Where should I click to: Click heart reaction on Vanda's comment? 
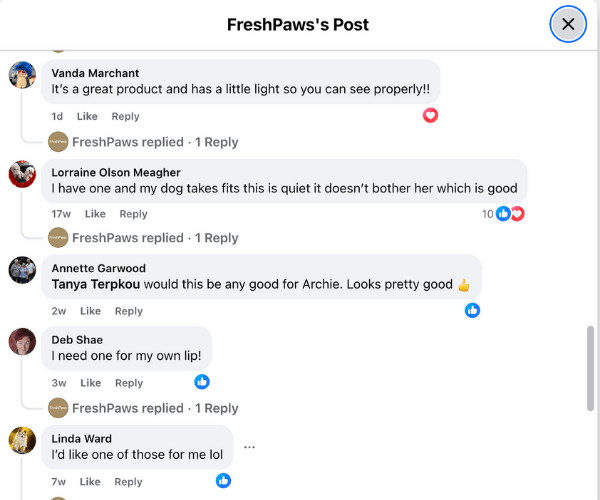coord(430,116)
